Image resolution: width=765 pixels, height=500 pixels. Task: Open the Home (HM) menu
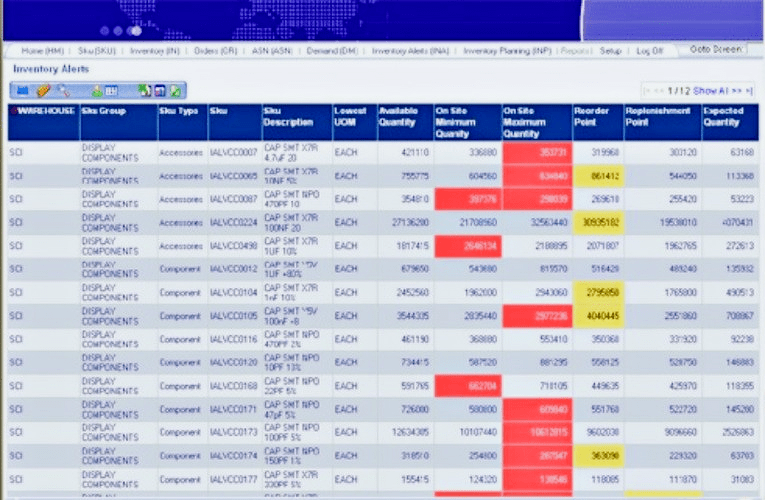44,50
